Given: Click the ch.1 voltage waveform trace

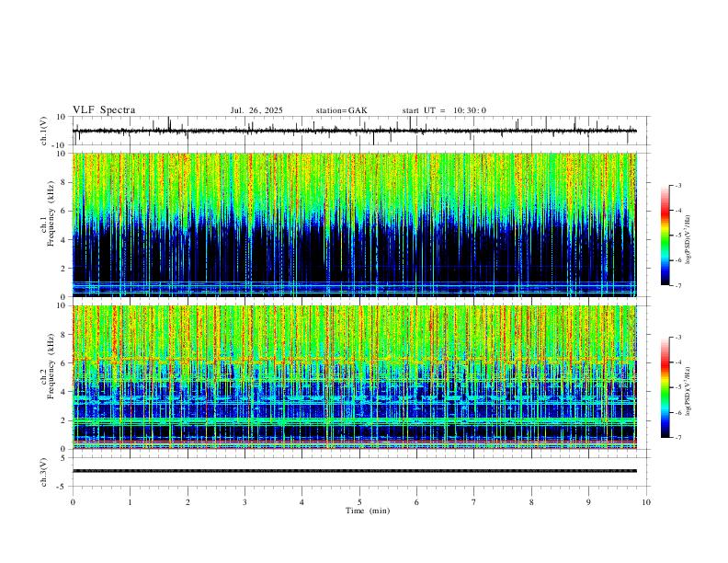Looking at the screenshot, I should point(354,131).
